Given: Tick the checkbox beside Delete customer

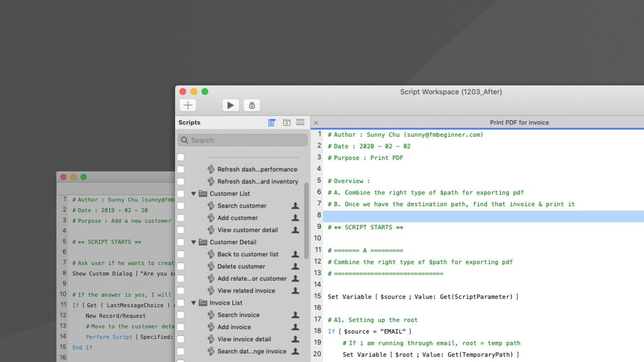Looking at the screenshot, I should 181,266.
